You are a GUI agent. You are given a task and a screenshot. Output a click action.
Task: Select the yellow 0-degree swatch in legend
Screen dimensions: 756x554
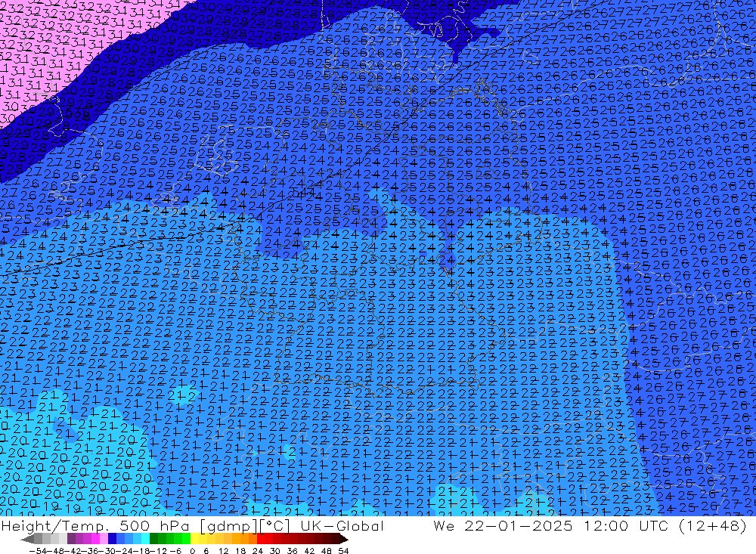click(x=195, y=539)
